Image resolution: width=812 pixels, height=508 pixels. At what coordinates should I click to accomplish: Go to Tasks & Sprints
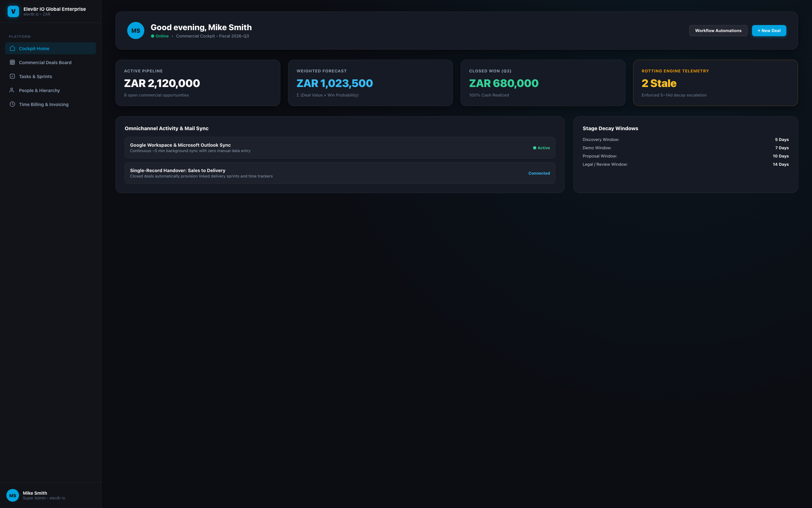coord(50,76)
